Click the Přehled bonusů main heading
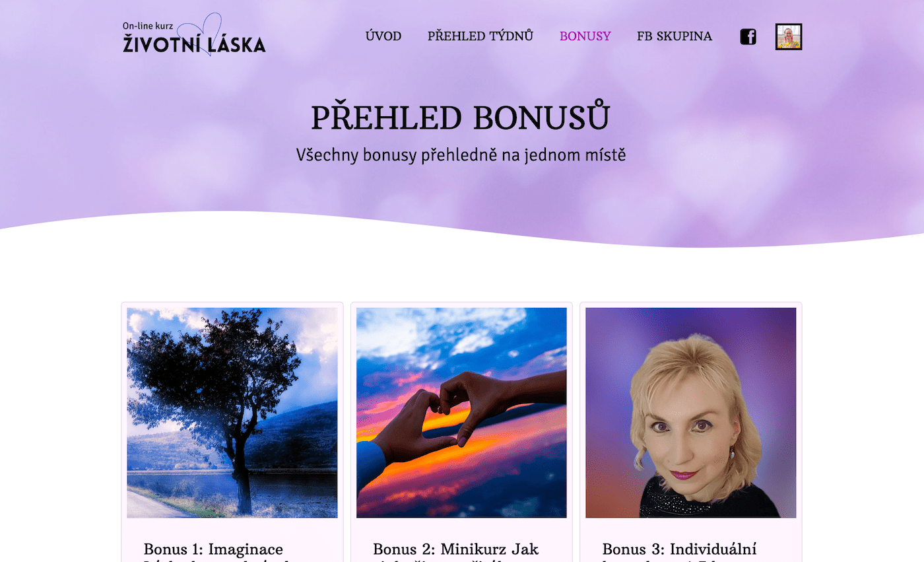The height and width of the screenshot is (562, 924). (x=461, y=118)
